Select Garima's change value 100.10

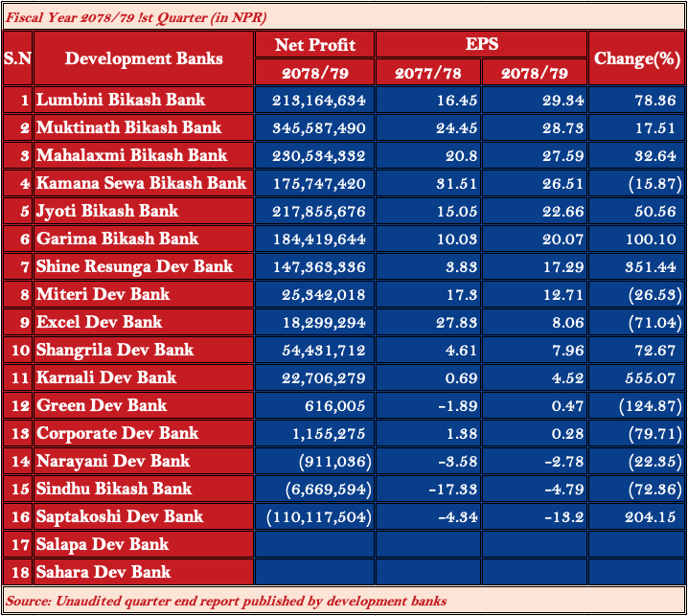tap(636, 239)
